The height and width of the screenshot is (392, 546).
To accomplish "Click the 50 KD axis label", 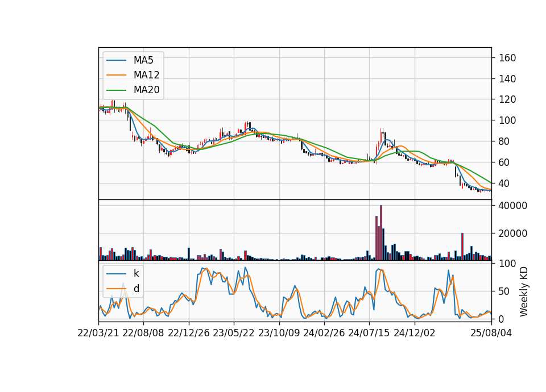I will (504, 291).
